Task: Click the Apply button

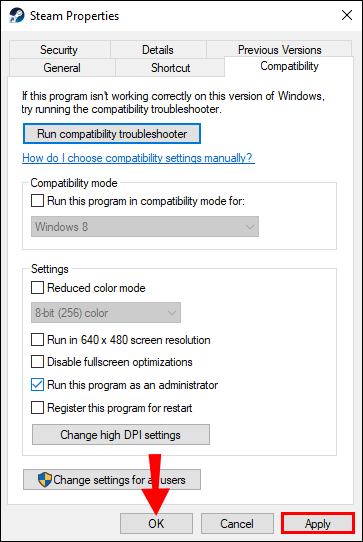Action: 318,524
